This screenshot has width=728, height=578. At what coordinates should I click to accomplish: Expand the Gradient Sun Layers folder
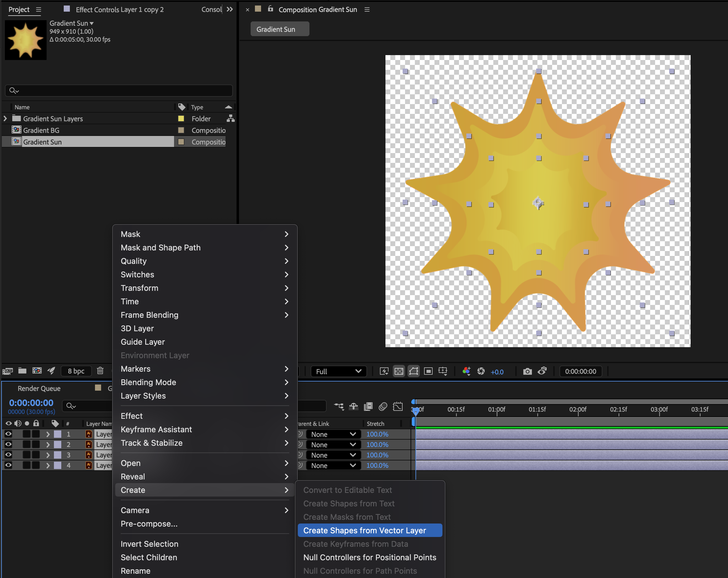tap(5, 118)
